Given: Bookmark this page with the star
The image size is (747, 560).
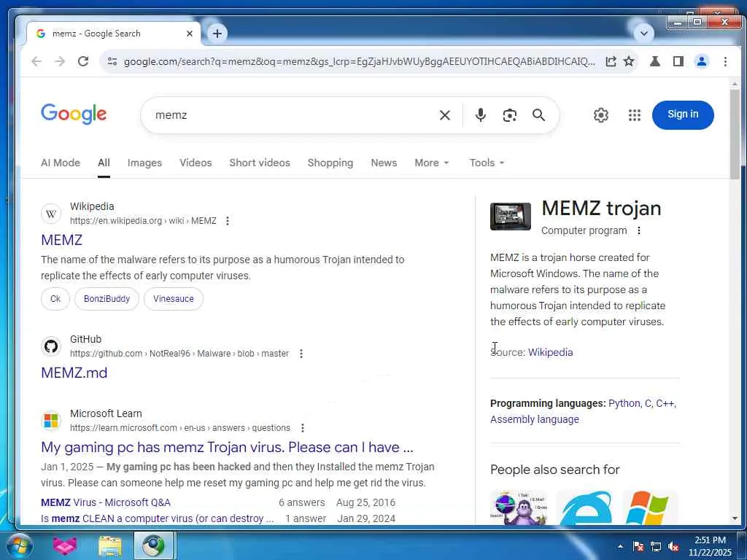Looking at the screenshot, I should coord(629,61).
